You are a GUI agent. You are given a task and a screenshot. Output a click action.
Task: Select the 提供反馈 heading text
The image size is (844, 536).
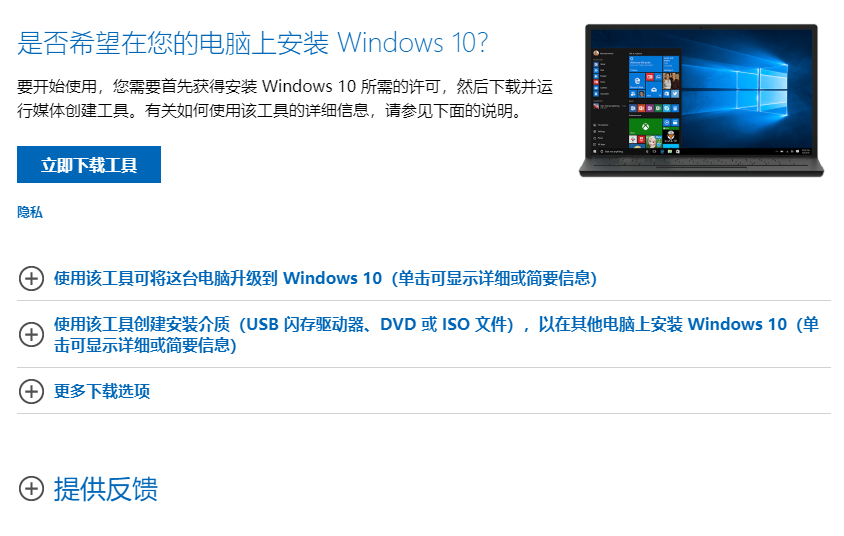coord(106,489)
